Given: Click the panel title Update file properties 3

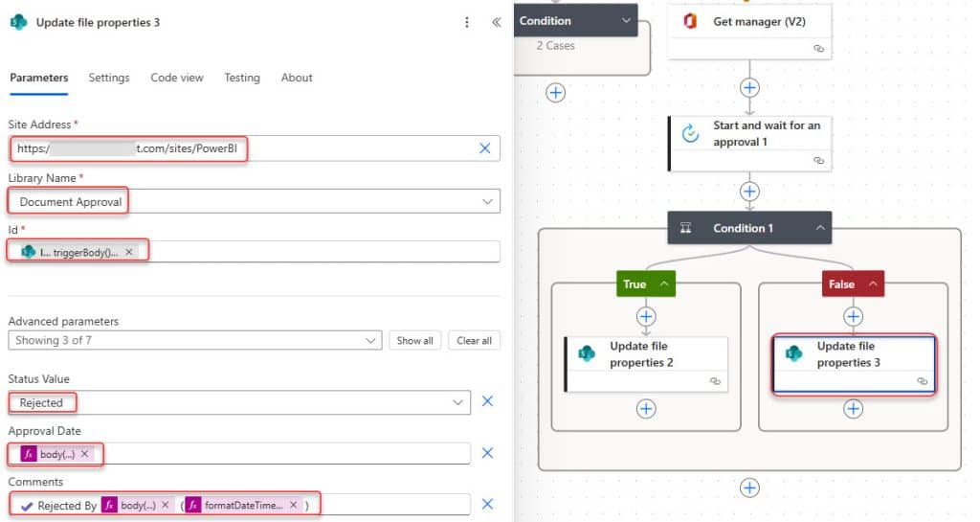Looking at the screenshot, I should [x=98, y=22].
